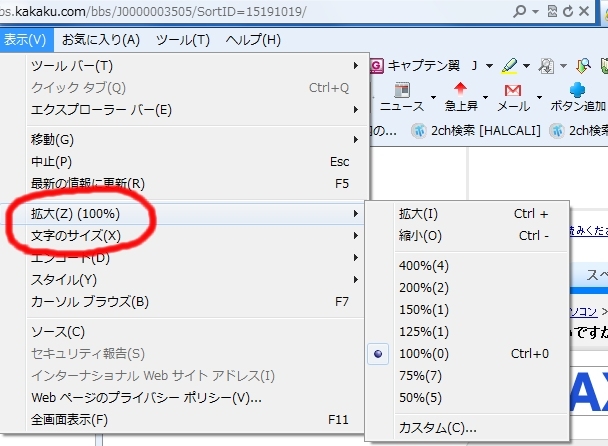Click the 急上昇 red arrow icon
Image resolution: width=608 pixels, height=446 pixels.
[461, 98]
